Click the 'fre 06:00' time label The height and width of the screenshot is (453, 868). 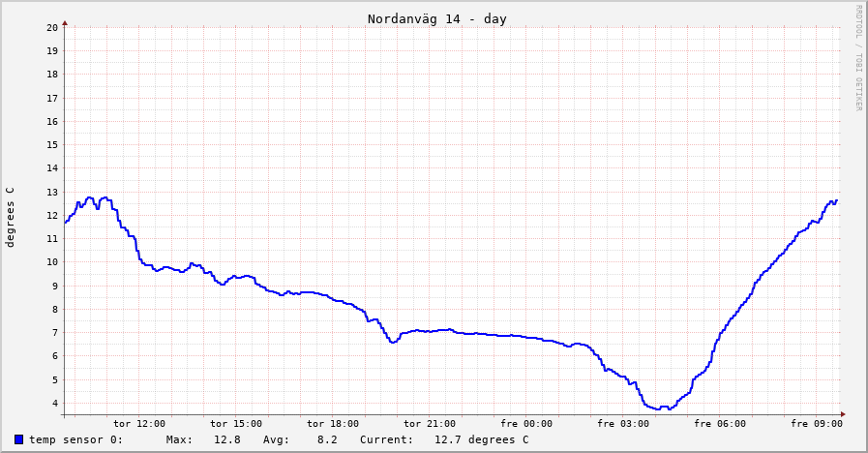pos(720,423)
